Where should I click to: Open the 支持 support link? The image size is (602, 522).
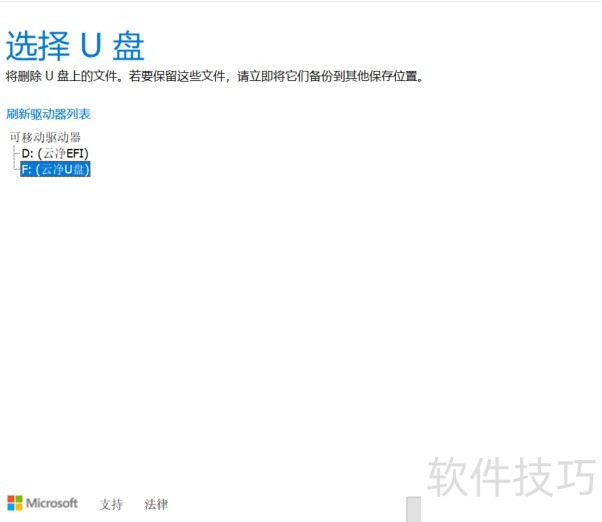click(111, 504)
